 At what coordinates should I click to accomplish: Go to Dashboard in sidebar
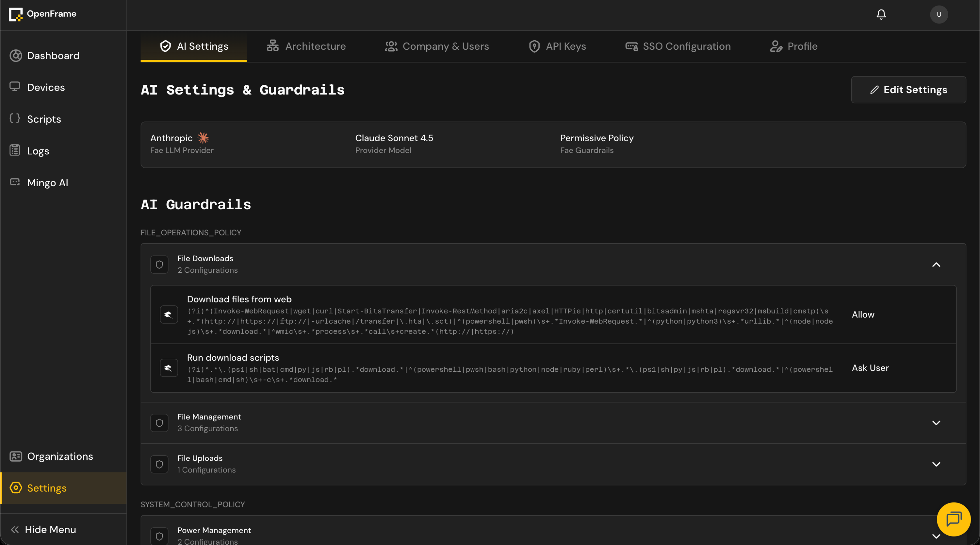click(x=63, y=56)
